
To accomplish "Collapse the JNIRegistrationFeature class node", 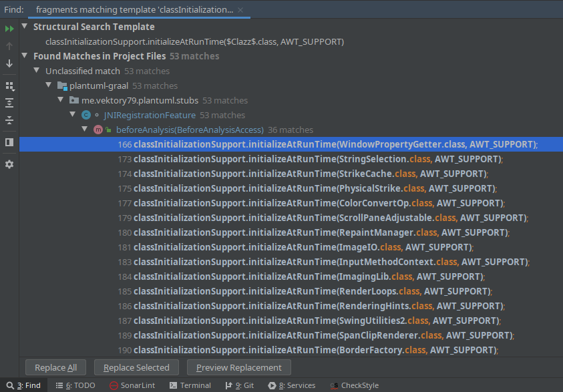I will (x=73, y=114).
